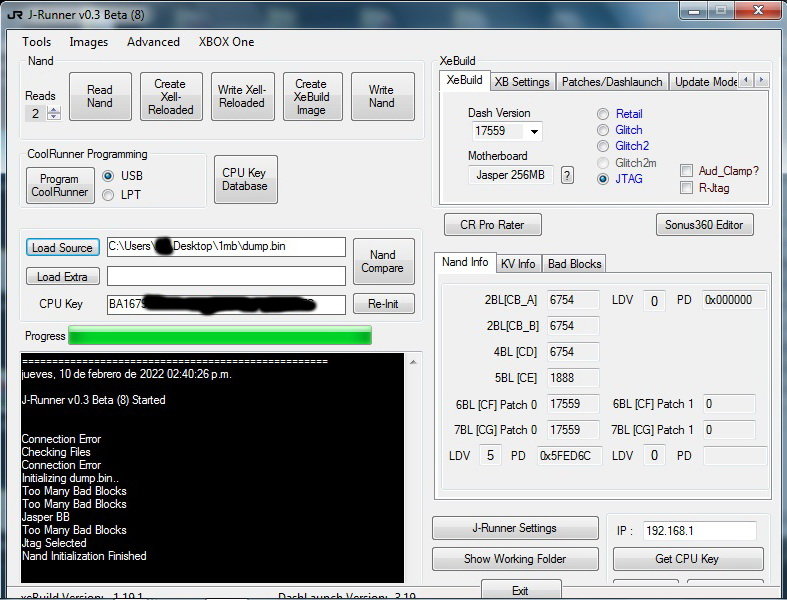Switch to Patches/Dashlaunch tab
The height and width of the screenshot is (600, 787).
(x=612, y=82)
